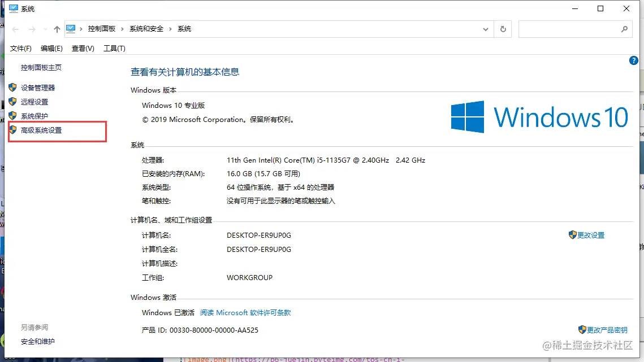Image resolution: width=644 pixels, height=362 pixels.
Task: Open the help question mark icon
Action: tap(633, 61)
